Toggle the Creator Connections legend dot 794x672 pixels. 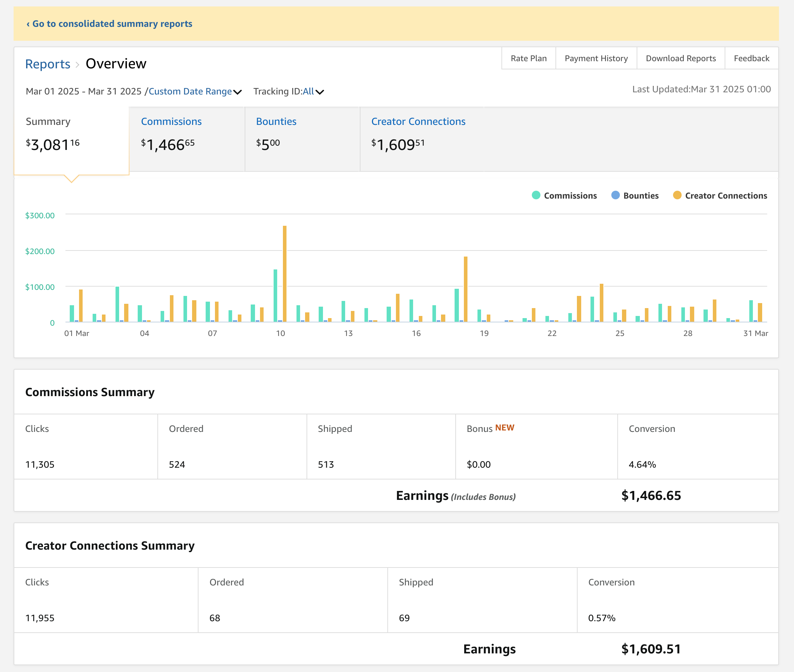(677, 195)
